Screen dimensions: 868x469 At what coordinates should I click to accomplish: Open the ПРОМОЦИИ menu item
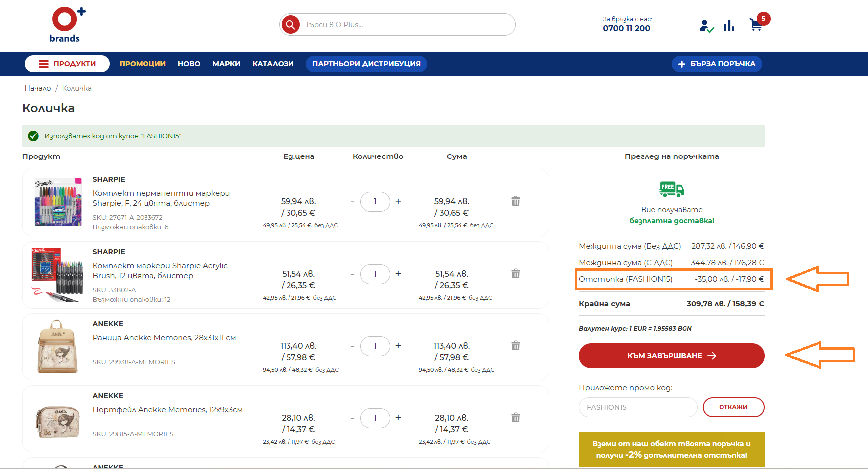click(143, 64)
